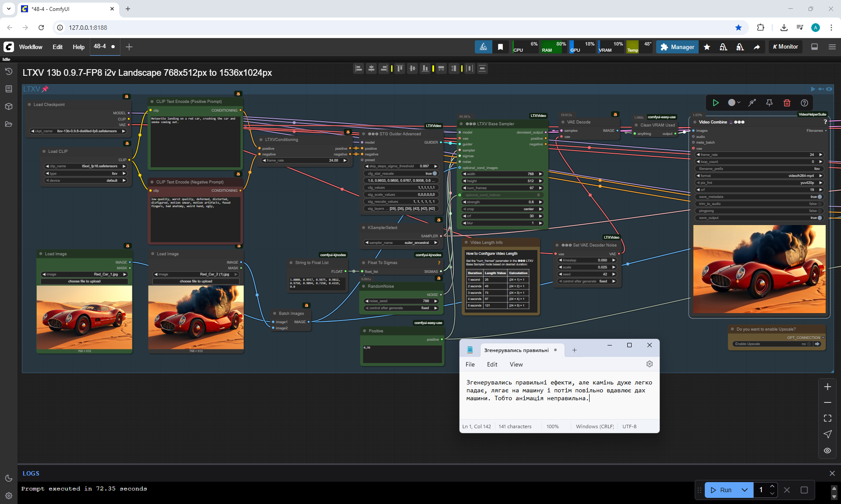Pin the node with the pin icon
The image size is (841, 504).
(769, 103)
